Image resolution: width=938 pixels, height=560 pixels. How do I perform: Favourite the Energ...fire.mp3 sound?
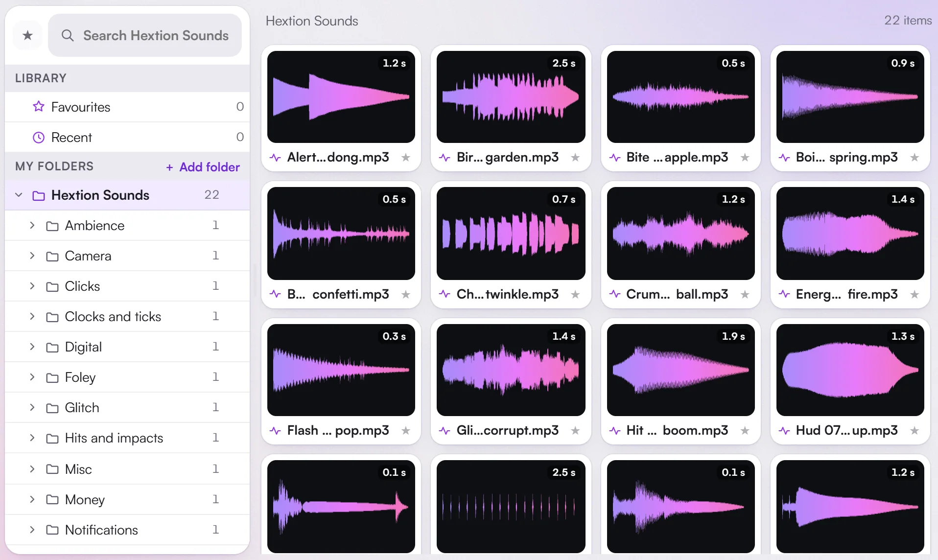point(915,294)
